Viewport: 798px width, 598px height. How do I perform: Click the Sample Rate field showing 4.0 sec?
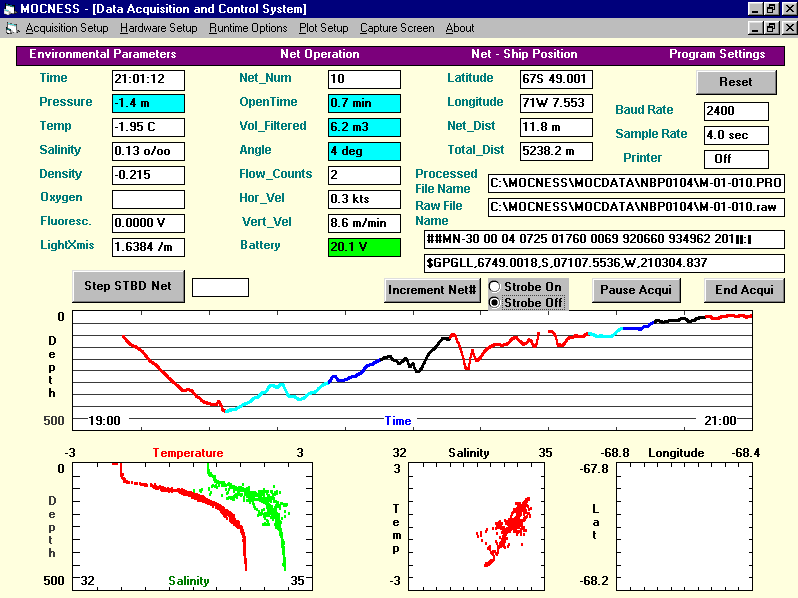pyautogui.click(x=736, y=135)
